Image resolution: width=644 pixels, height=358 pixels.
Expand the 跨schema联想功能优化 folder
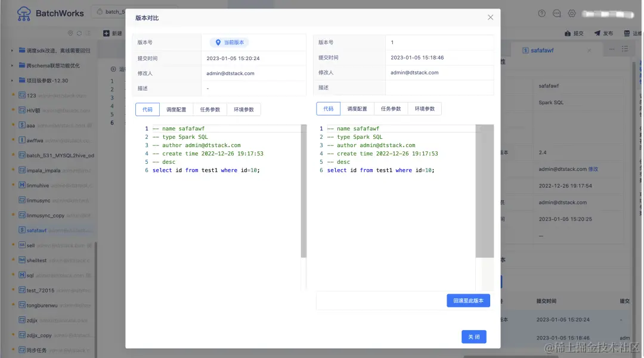tap(12, 66)
